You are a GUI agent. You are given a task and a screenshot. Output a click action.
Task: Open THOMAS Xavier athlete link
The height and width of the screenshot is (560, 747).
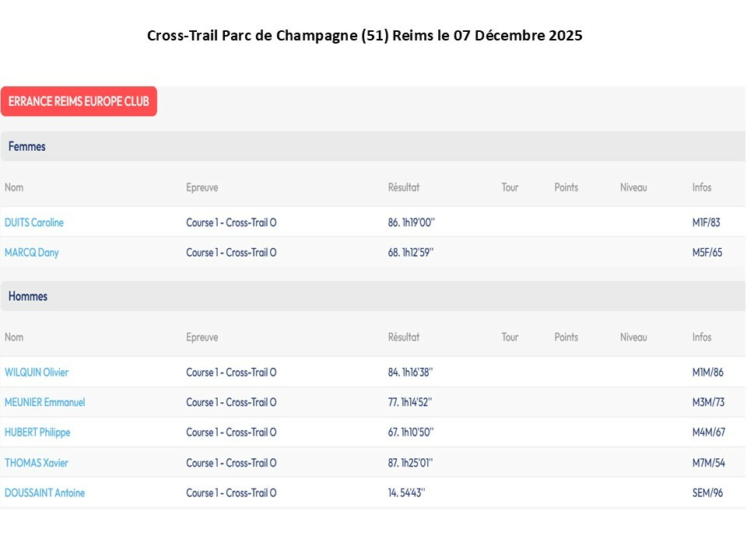tap(37, 463)
